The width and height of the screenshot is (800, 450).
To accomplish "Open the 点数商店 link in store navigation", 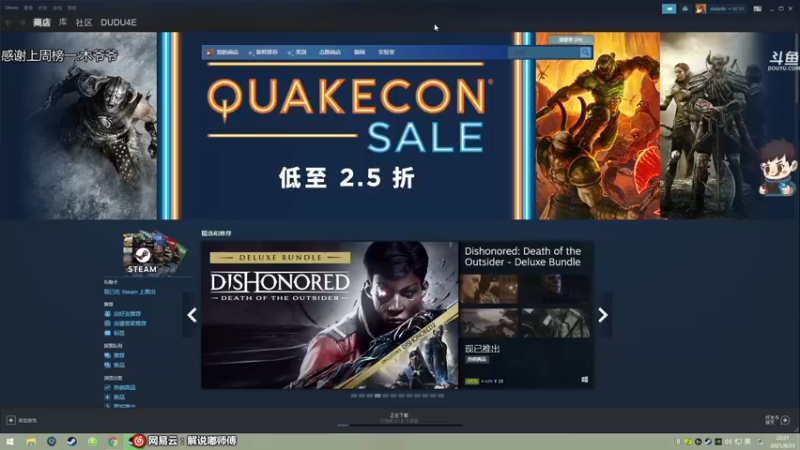I will tap(330, 52).
